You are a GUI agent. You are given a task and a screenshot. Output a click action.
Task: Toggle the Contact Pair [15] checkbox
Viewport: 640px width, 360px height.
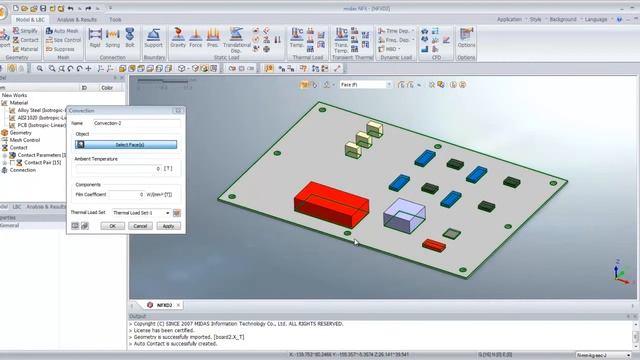(12, 162)
